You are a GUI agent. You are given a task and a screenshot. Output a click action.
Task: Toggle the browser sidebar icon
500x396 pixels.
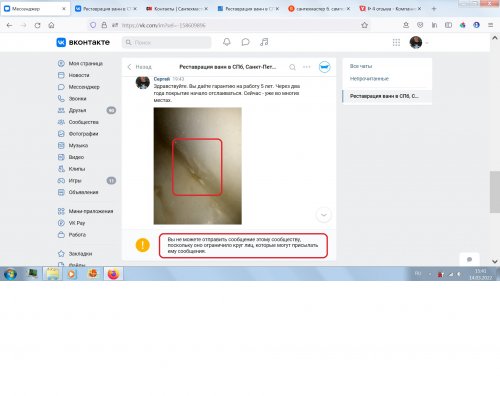[448, 25]
